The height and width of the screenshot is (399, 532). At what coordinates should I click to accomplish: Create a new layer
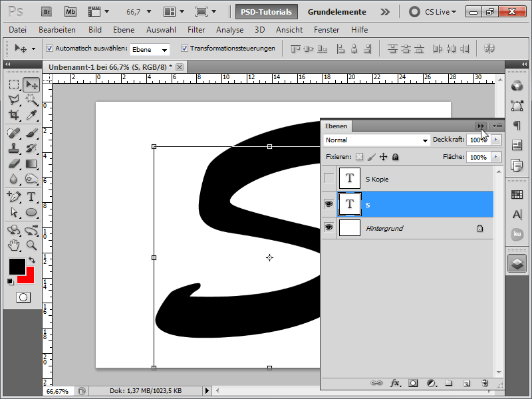click(x=467, y=383)
